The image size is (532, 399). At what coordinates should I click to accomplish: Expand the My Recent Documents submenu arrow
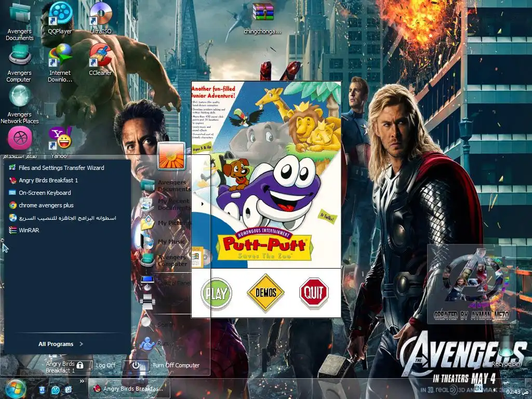click(x=203, y=204)
